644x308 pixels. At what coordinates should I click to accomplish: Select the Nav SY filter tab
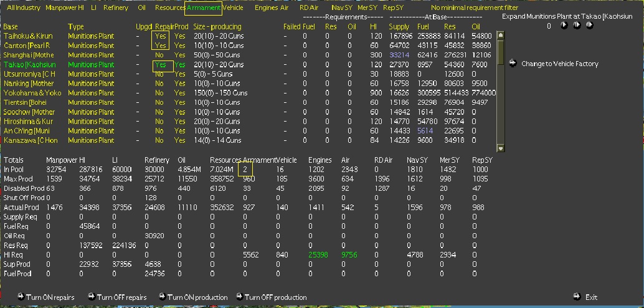tap(341, 8)
